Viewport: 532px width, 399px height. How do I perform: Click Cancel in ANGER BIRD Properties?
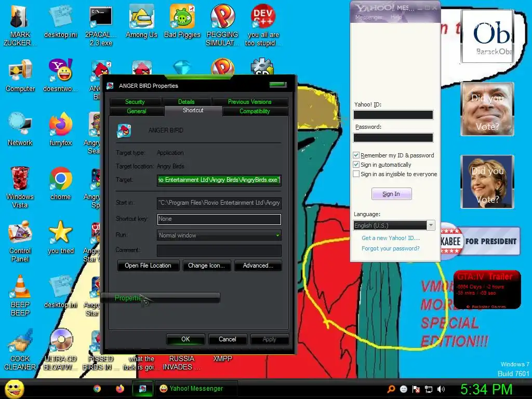(x=228, y=339)
